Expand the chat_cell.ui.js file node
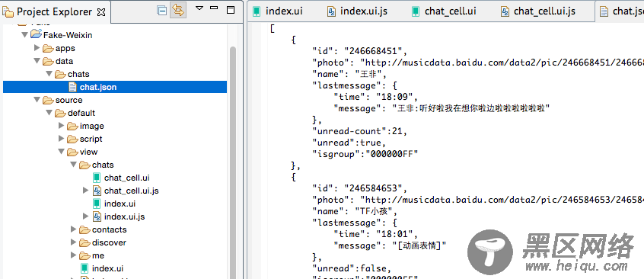The width and height of the screenshot is (644, 279). point(86,190)
